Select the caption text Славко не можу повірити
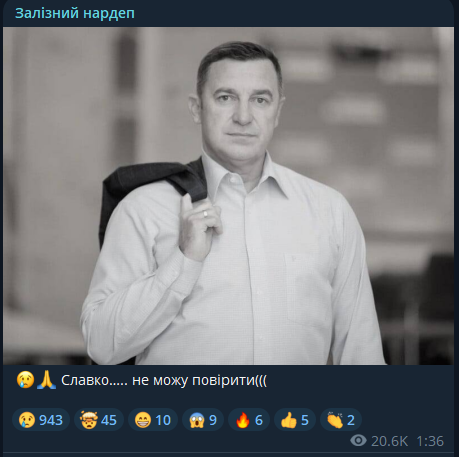459x457 pixels. click(x=164, y=380)
